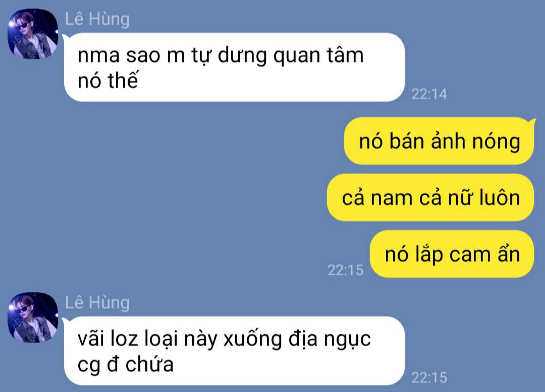Select the "cả nam cả nữ luôn" message
This screenshot has width=545, height=392.
tap(430, 197)
